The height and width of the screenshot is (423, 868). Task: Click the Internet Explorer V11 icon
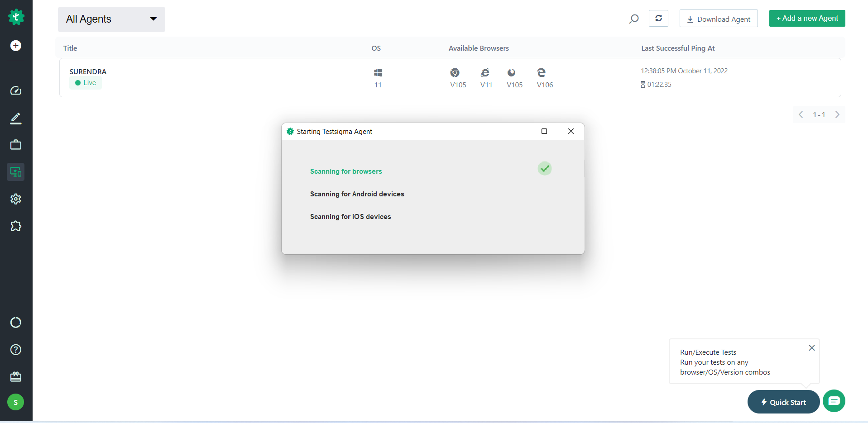pyautogui.click(x=485, y=72)
